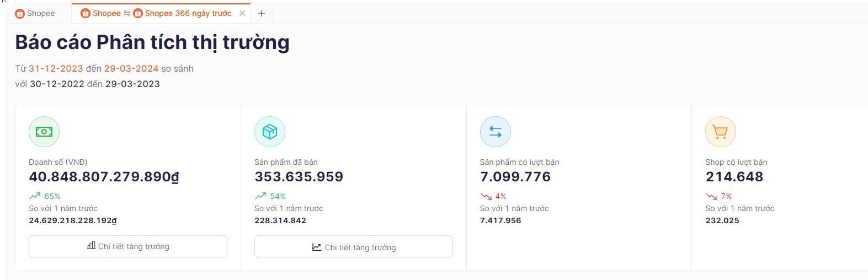This screenshot has width=868, height=280.
Task: Switch to the first Shopee tab
Action: pyautogui.click(x=35, y=13)
